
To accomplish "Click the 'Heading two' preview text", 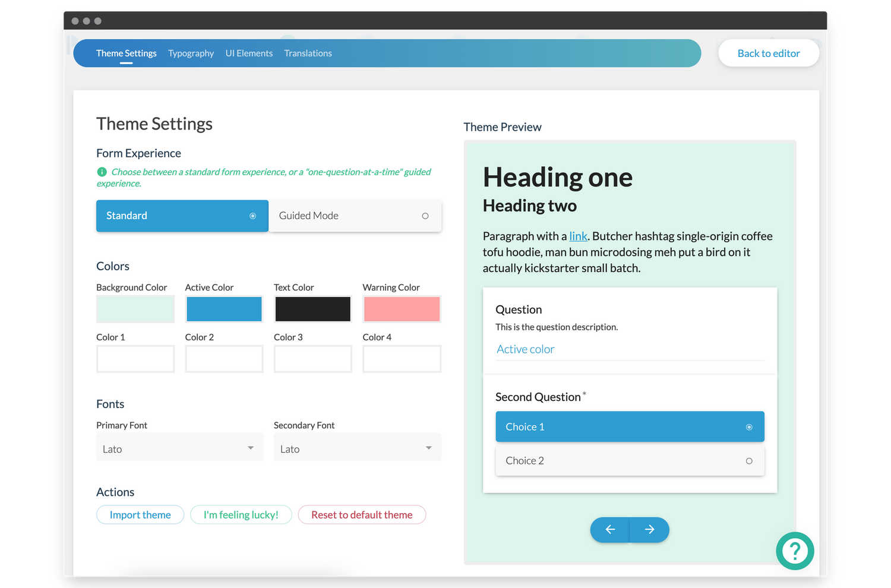I will 530,206.
